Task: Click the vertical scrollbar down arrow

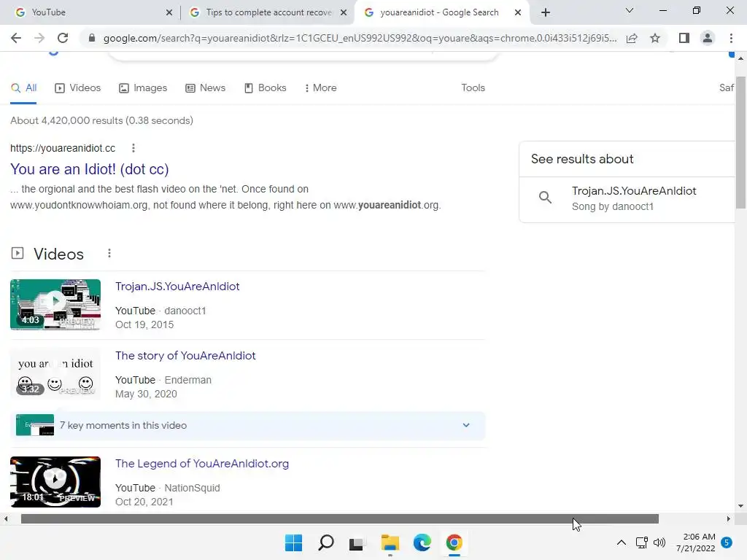Action: pyautogui.click(x=740, y=506)
